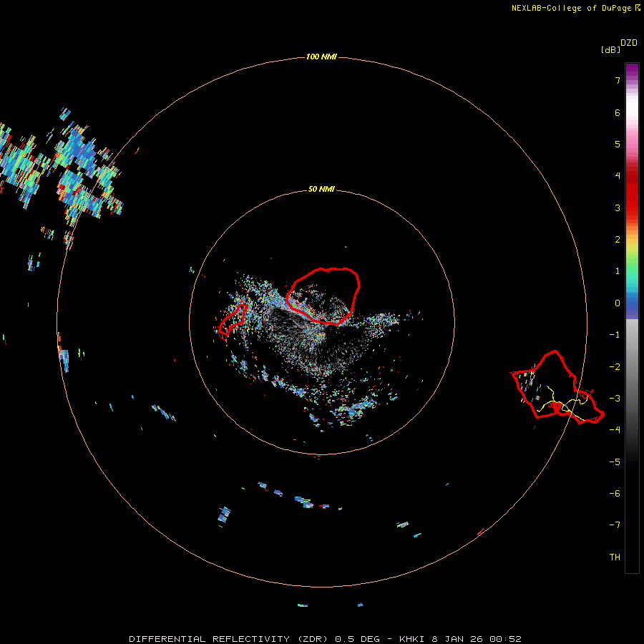The width and height of the screenshot is (644, 644).
Task: Click the NEXLAB-College of DuPage watermark text
Action: (575, 8)
